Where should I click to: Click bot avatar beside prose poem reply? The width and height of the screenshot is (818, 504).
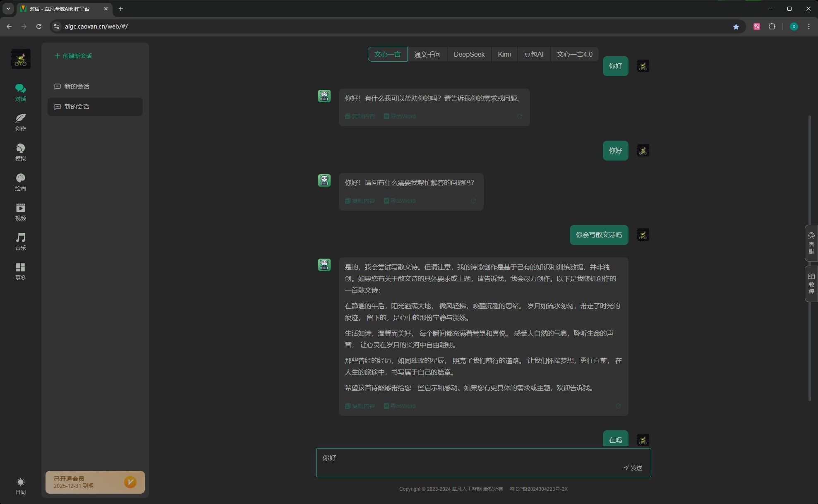pos(324,265)
